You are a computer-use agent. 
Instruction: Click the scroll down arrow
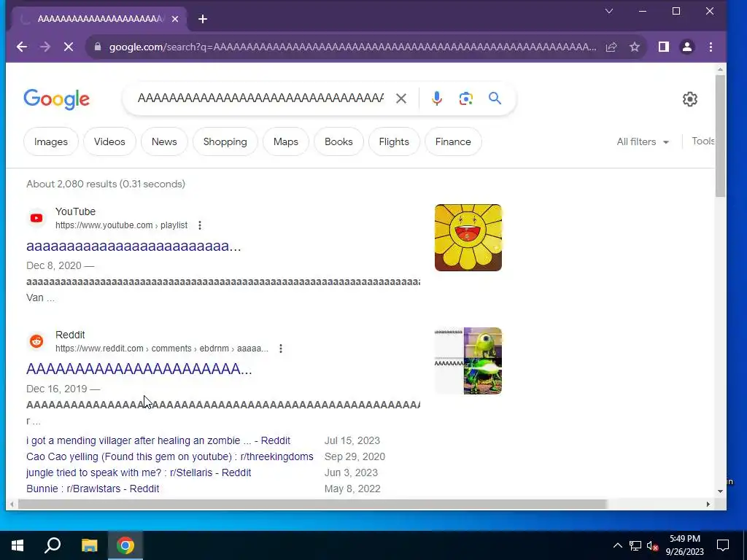tap(720, 491)
